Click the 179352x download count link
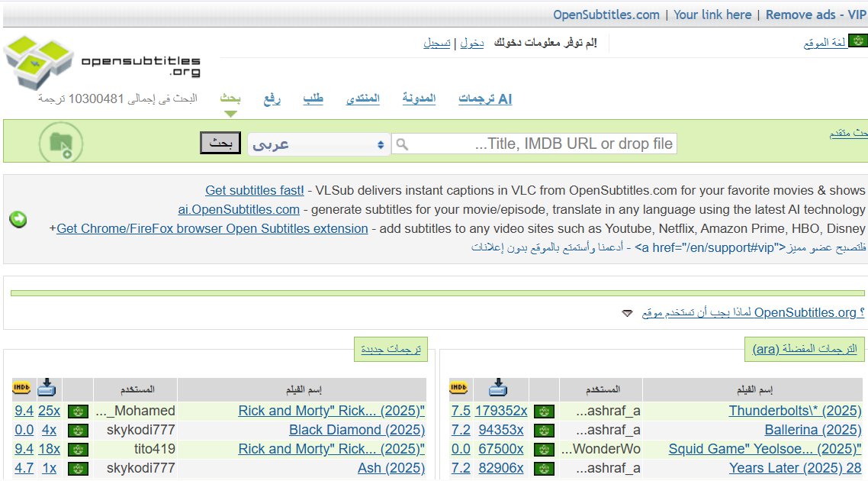The height and width of the screenshot is (481, 868). click(500, 410)
